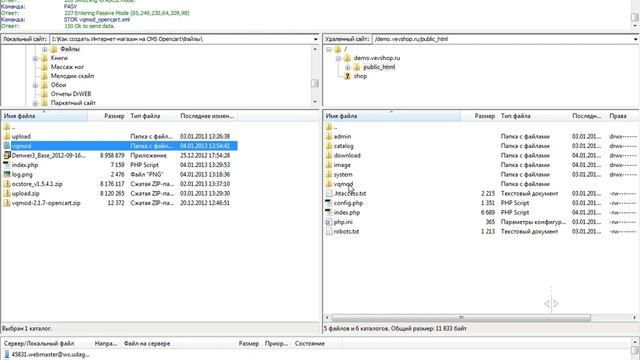Sort local files by Размер column
The height and width of the screenshot is (360, 640).
pyautogui.click(x=107, y=116)
